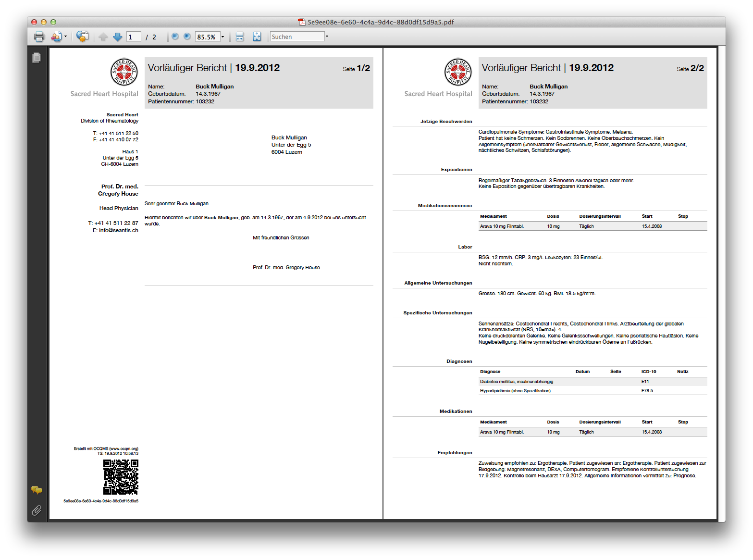Click 'Dosierungsintervall' header in Medikationsanamnese table
Viewport: 753px width, 560px height.
click(x=600, y=216)
